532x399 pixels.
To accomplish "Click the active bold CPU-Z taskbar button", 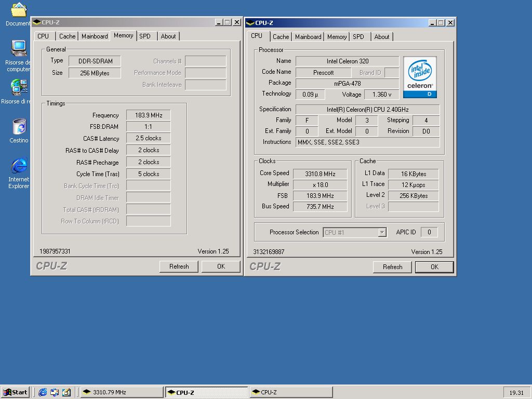I will click(x=206, y=392).
